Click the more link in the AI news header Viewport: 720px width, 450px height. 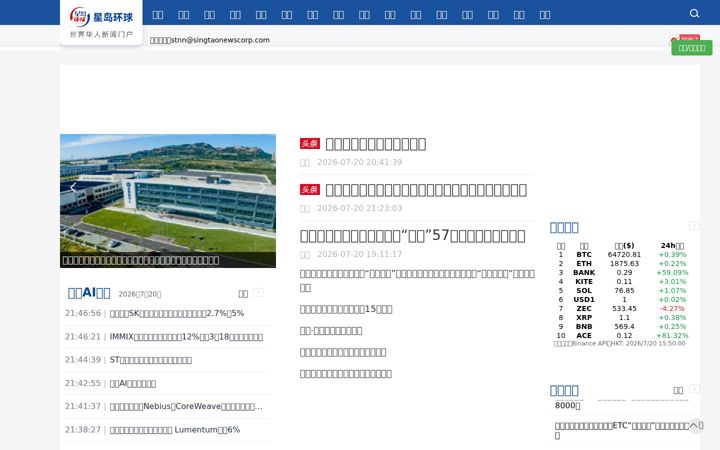[243, 294]
